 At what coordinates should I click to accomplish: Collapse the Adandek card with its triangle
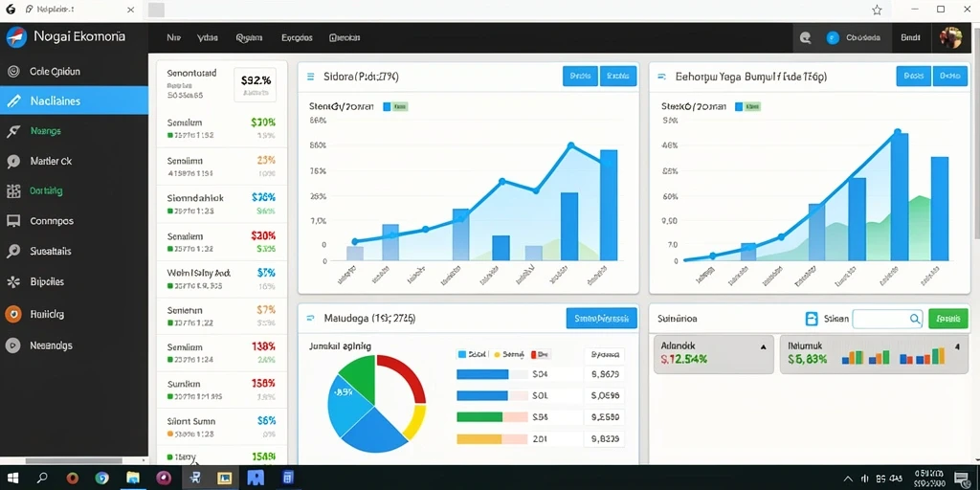(x=763, y=346)
